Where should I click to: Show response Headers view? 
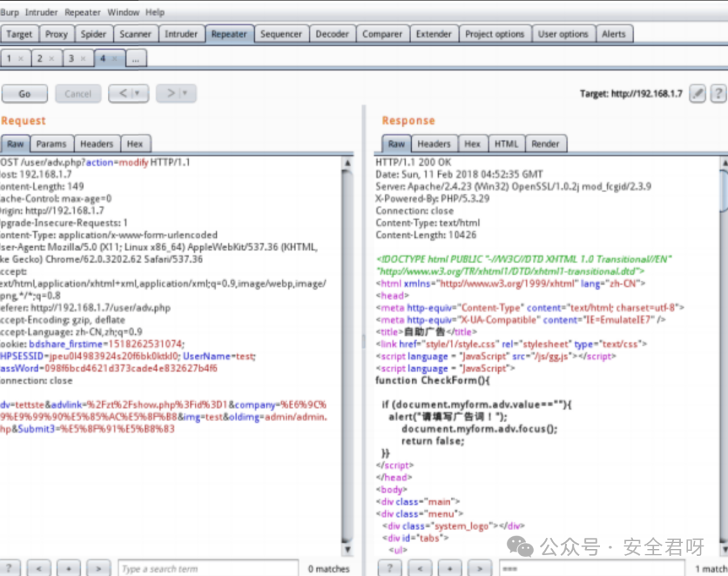coord(433,144)
